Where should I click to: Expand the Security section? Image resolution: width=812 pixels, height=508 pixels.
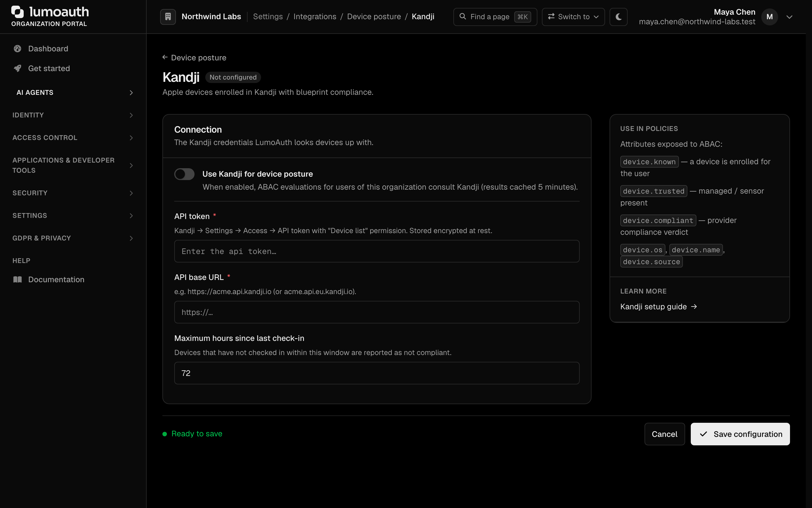(73, 193)
